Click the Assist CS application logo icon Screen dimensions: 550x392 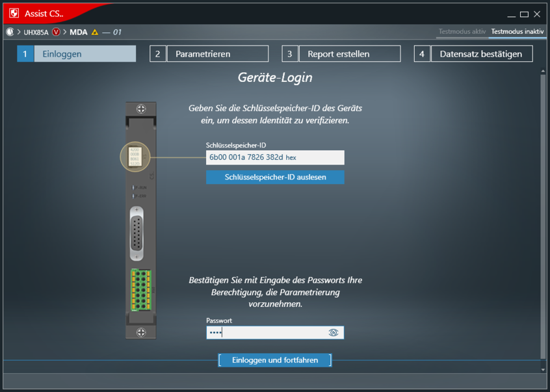(x=14, y=13)
